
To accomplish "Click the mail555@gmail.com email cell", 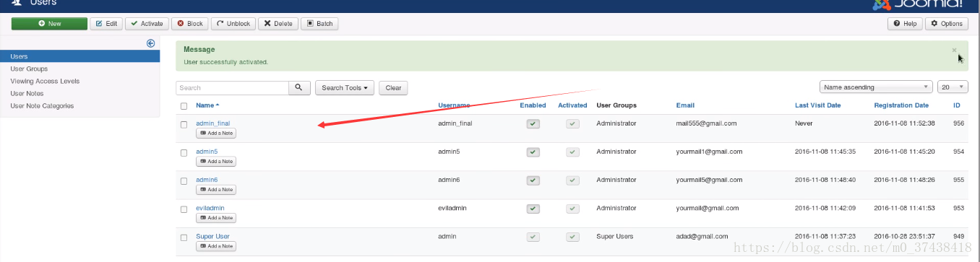I will pyautogui.click(x=706, y=123).
